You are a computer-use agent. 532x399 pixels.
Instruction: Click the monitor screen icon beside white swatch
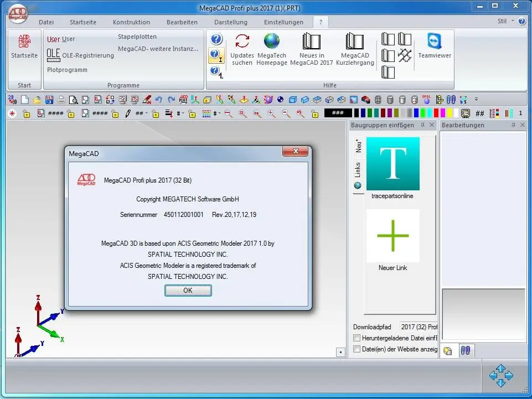pos(466,113)
